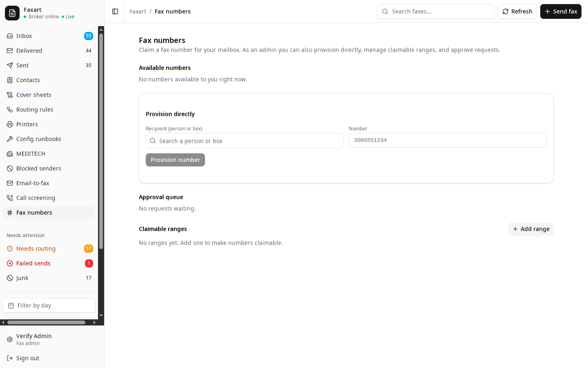This screenshot has height=368, width=588.
Task: Click the plus icon on Add range
Action: [515, 229]
